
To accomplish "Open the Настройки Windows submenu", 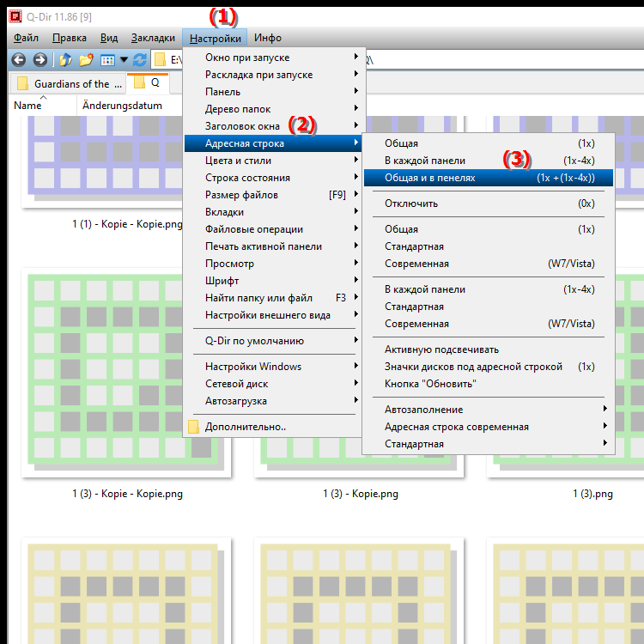I will click(x=273, y=367).
